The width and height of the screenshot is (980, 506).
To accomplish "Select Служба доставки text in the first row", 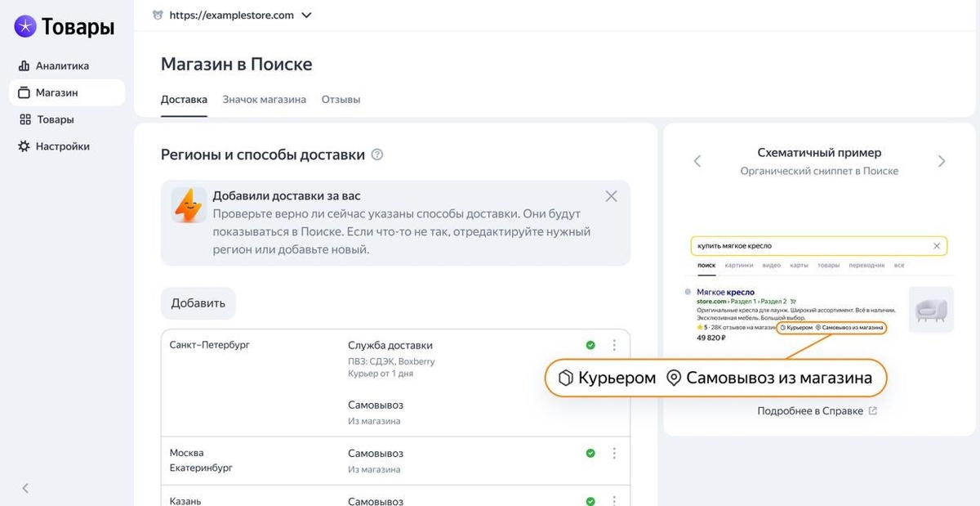I will pos(390,345).
